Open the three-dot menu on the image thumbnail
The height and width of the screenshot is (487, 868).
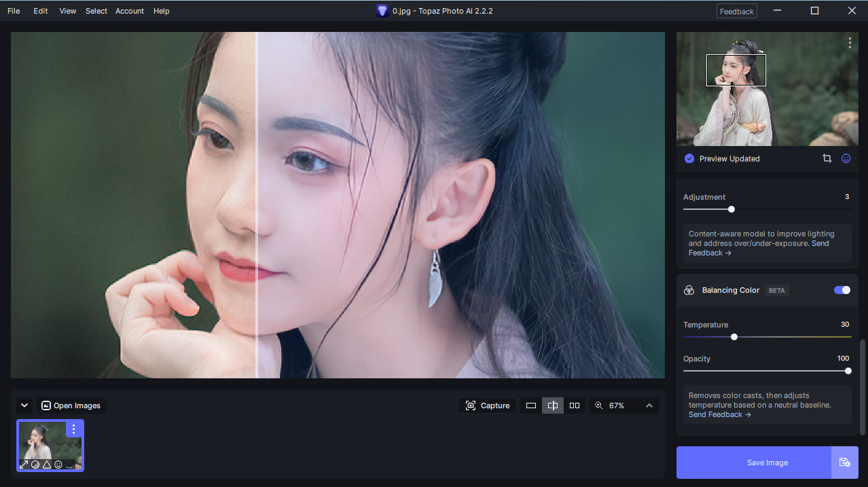point(73,429)
